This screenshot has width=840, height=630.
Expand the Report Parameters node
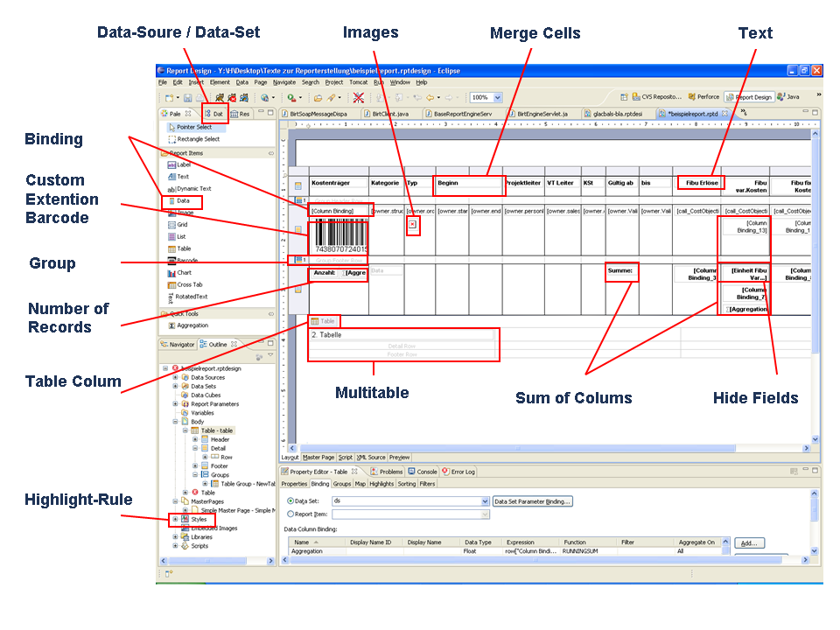(175, 404)
